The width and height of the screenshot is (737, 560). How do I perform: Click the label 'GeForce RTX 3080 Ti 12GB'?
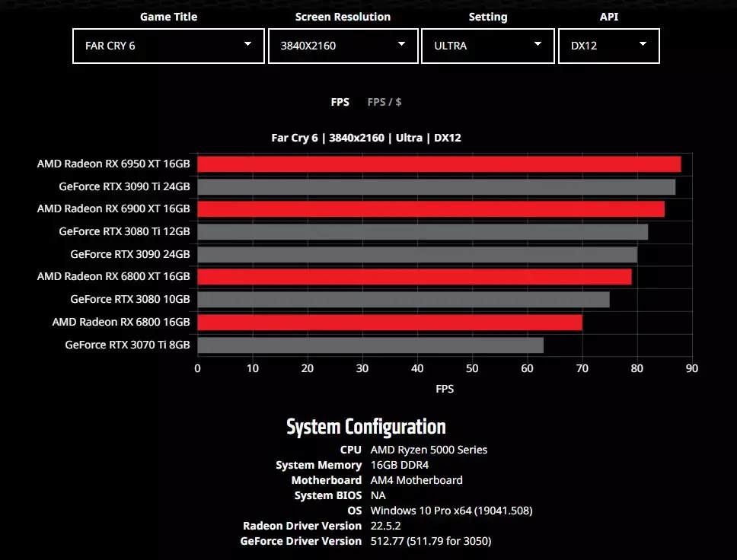(x=125, y=231)
